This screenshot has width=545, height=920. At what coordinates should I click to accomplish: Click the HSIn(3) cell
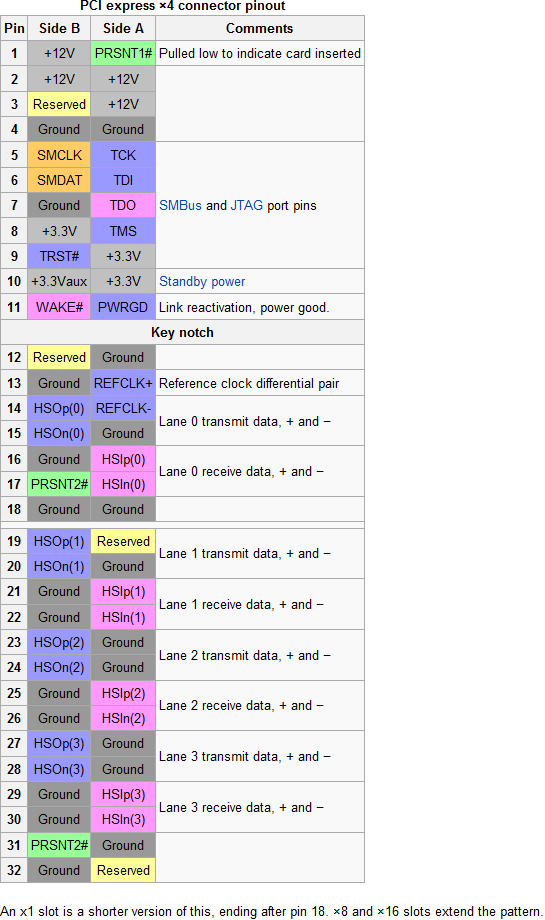coord(123,820)
